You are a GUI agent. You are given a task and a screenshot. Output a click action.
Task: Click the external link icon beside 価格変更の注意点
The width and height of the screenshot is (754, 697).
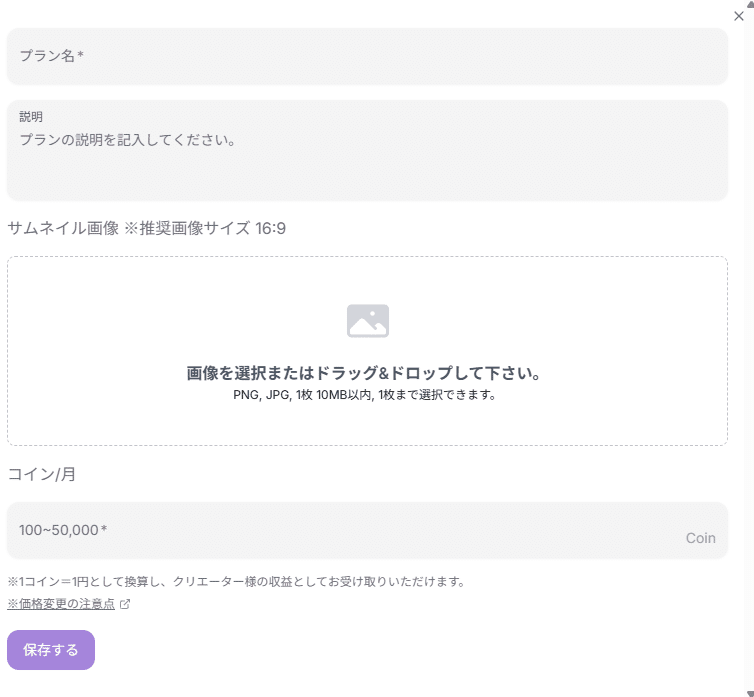[125, 604]
